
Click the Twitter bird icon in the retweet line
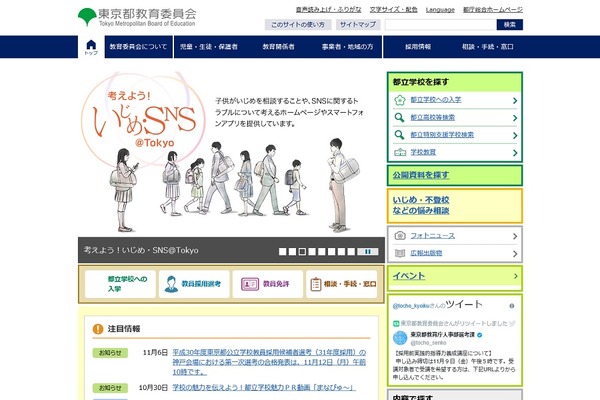coord(512,323)
